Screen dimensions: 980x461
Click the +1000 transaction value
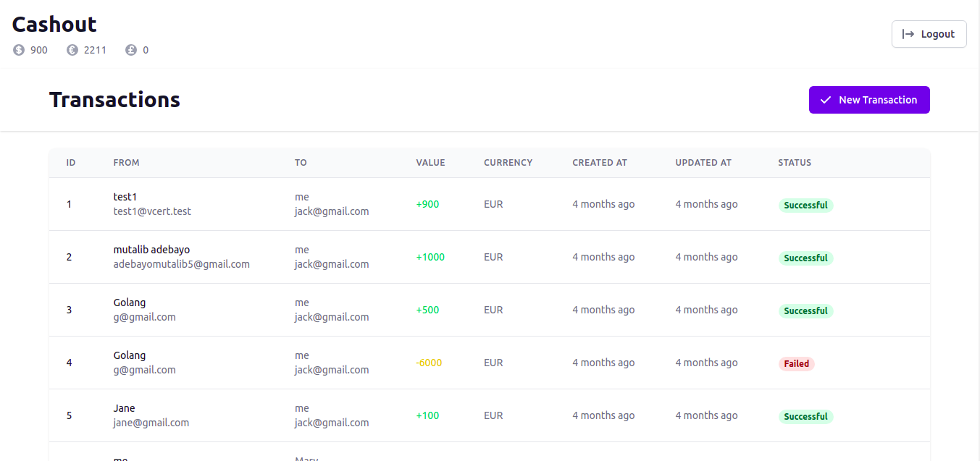(x=430, y=257)
